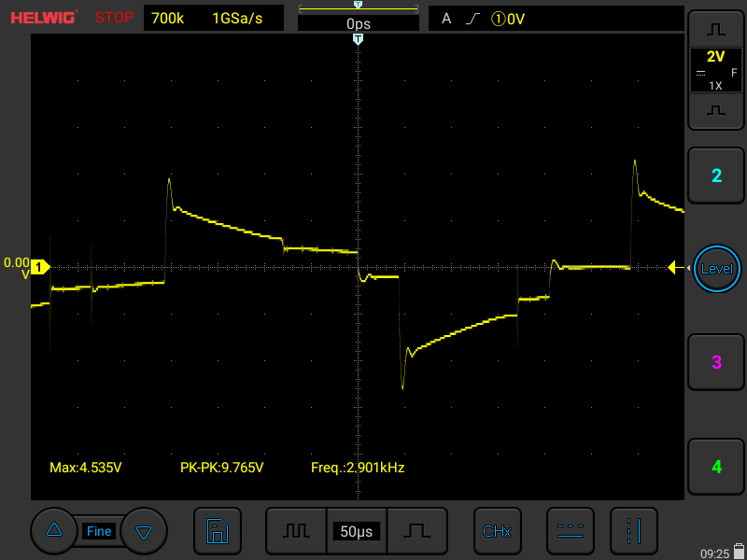The height and width of the screenshot is (560, 747).
Task: Tap the 0.00 V ground level label
Action: pyautogui.click(x=17, y=268)
